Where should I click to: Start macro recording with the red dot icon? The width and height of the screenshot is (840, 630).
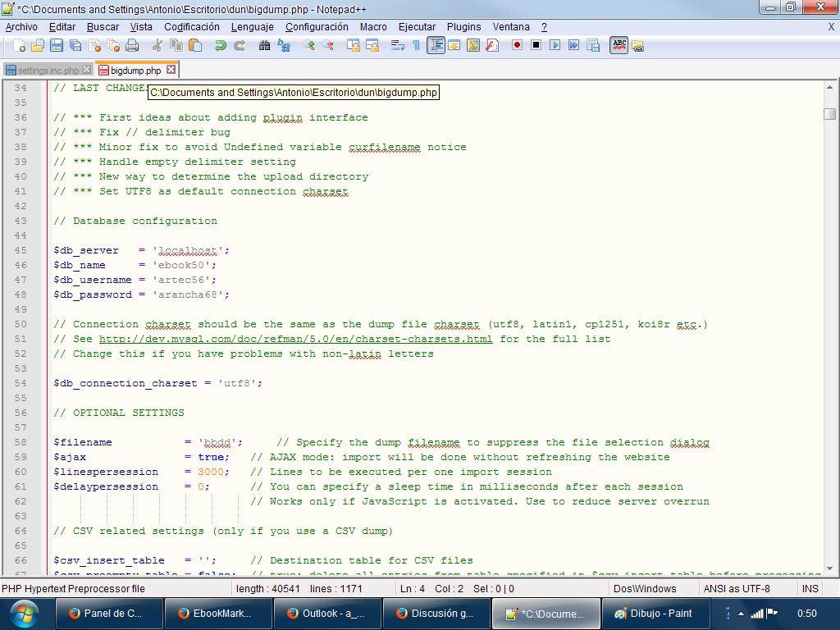[x=517, y=46]
